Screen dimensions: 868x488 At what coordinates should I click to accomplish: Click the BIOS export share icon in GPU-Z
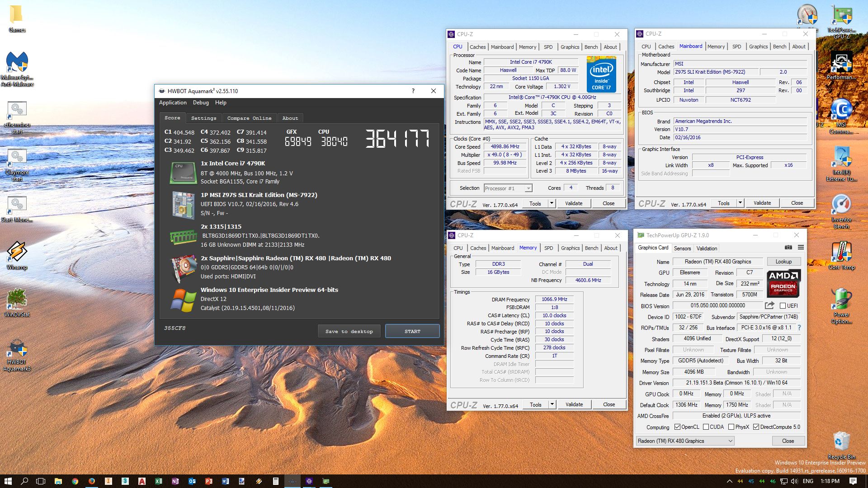point(769,306)
